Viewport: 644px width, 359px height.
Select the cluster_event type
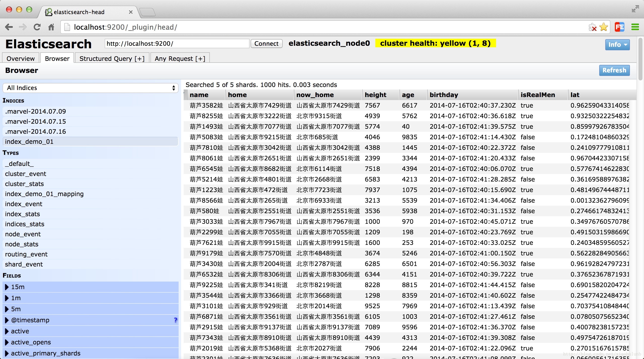click(x=91, y=174)
